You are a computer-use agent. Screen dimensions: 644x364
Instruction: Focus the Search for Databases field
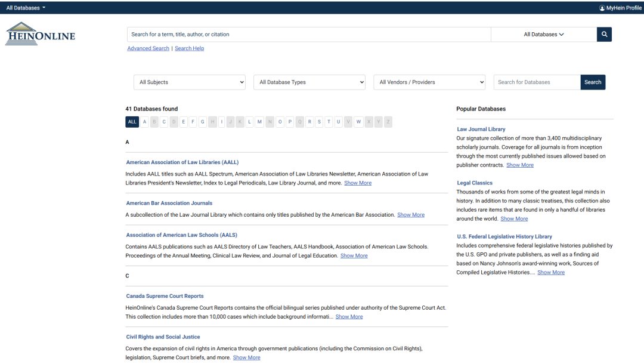537,82
